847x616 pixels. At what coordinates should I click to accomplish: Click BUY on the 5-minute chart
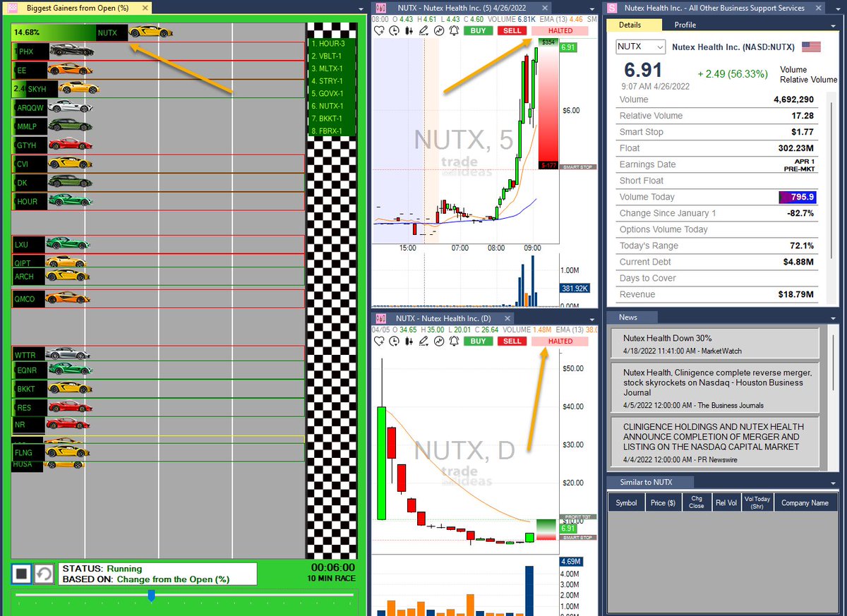click(478, 31)
